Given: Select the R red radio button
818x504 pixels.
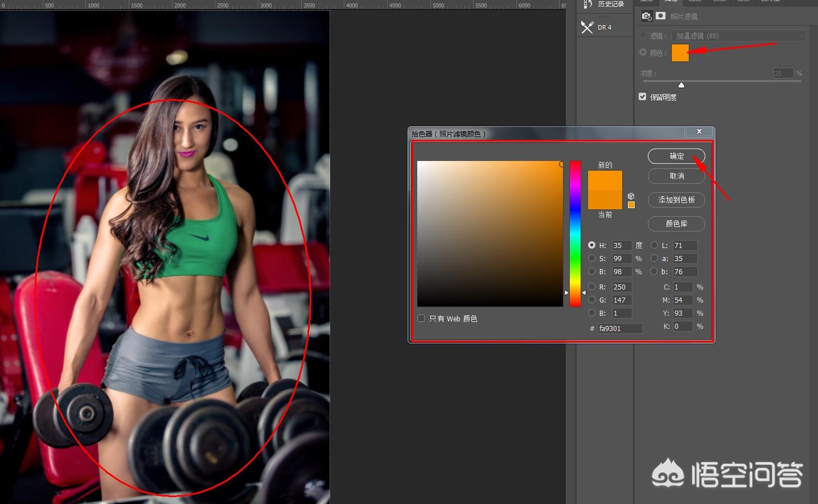Looking at the screenshot, I should click(x=592, y=287).
